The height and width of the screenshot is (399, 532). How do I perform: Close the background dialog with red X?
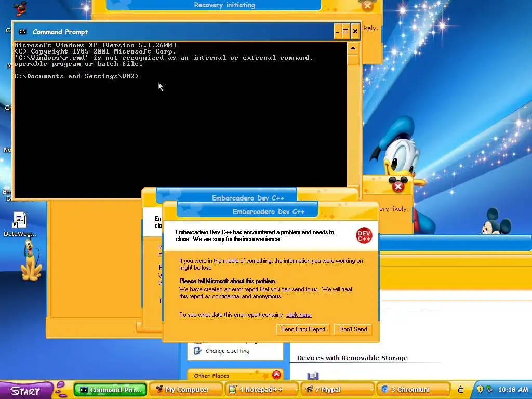[398, 187]
